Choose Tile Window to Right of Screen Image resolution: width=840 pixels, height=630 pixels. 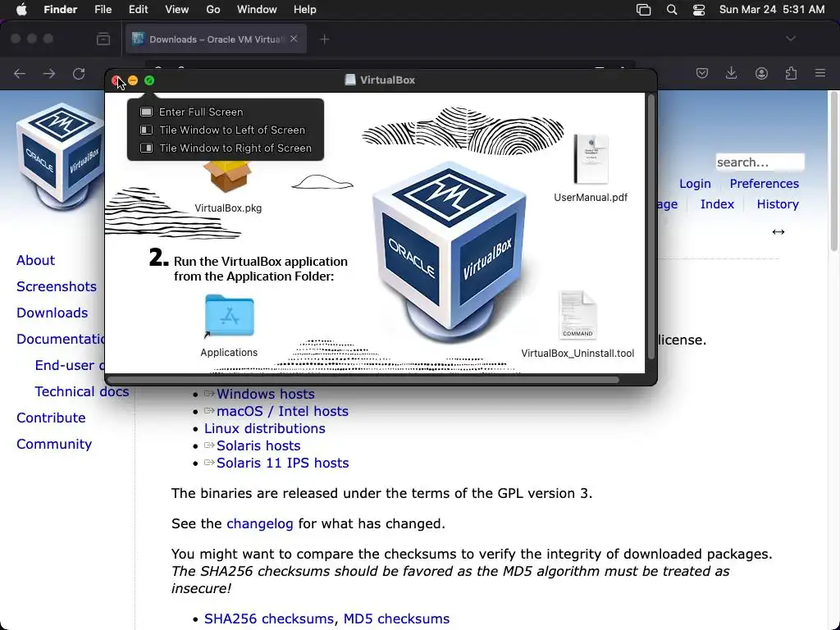point(226,148)
